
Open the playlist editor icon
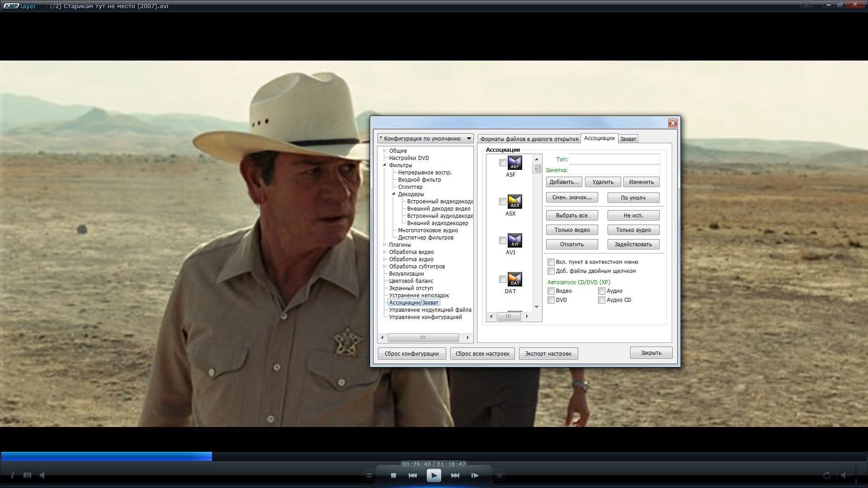point(500,475)
